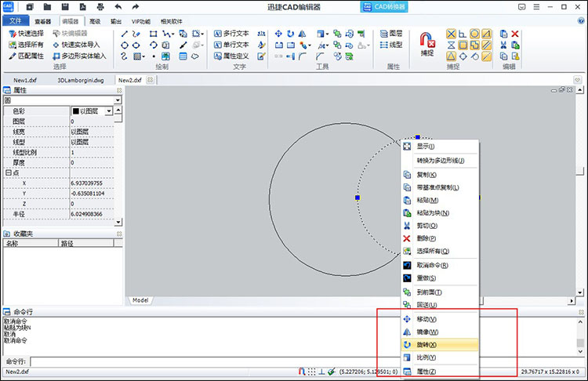
Task: Click the black color swatch in 色彩 row
Action: pyautogui.click(x=75, y=111)
